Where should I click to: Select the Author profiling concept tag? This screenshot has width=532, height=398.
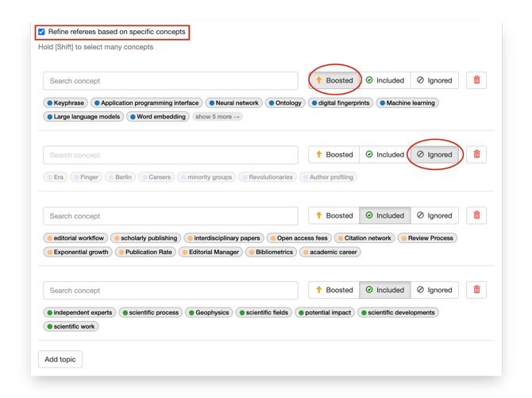pyautogui.click(x=328, y=177)
